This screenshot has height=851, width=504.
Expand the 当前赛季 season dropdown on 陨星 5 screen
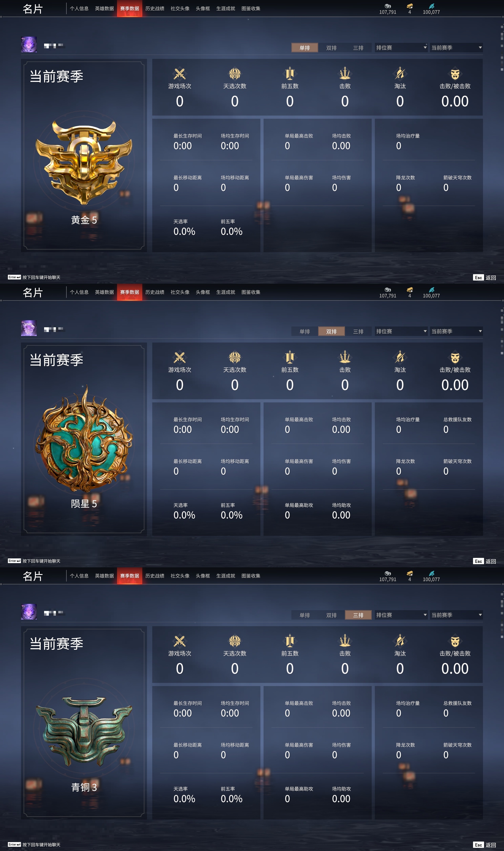(456, 331)
